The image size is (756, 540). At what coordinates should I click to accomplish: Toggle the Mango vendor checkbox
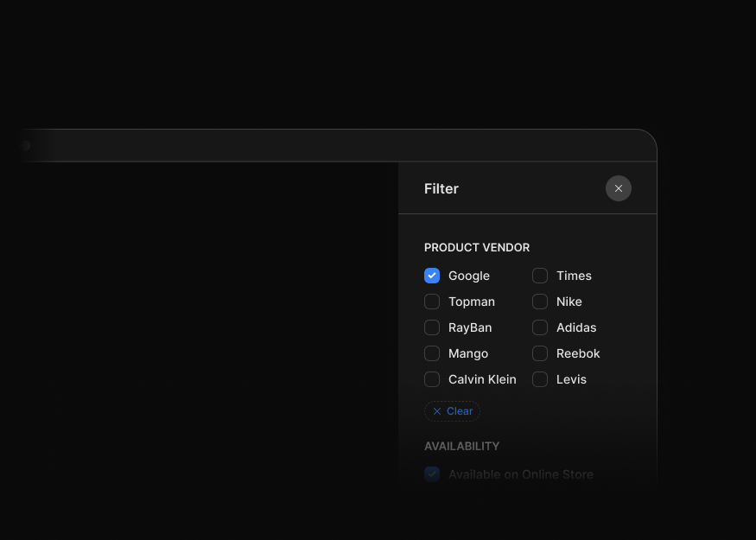[432, 353]
